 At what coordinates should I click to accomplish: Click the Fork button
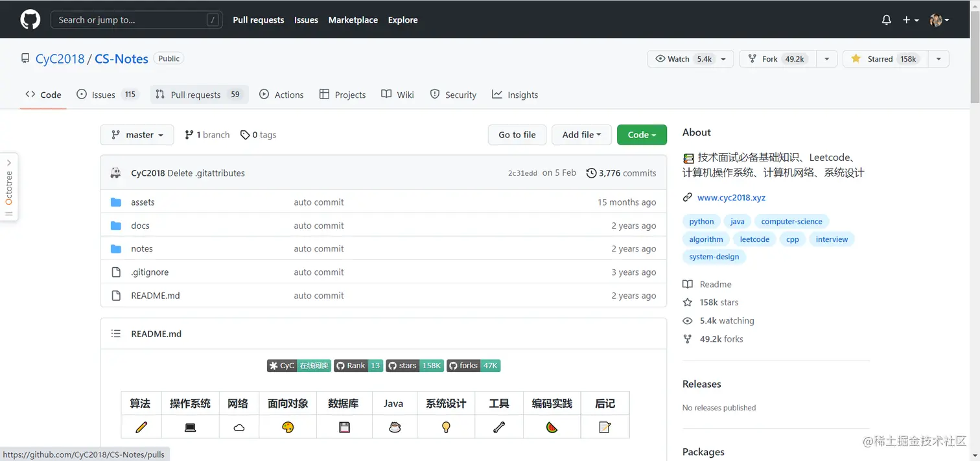tap(778, 59)
